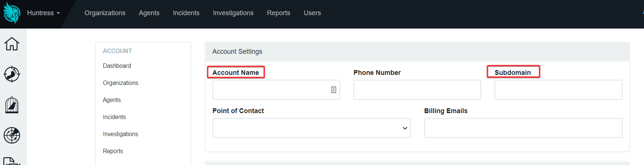Focus the Billing Emails input field
The image size is (644, 165).
523,128
